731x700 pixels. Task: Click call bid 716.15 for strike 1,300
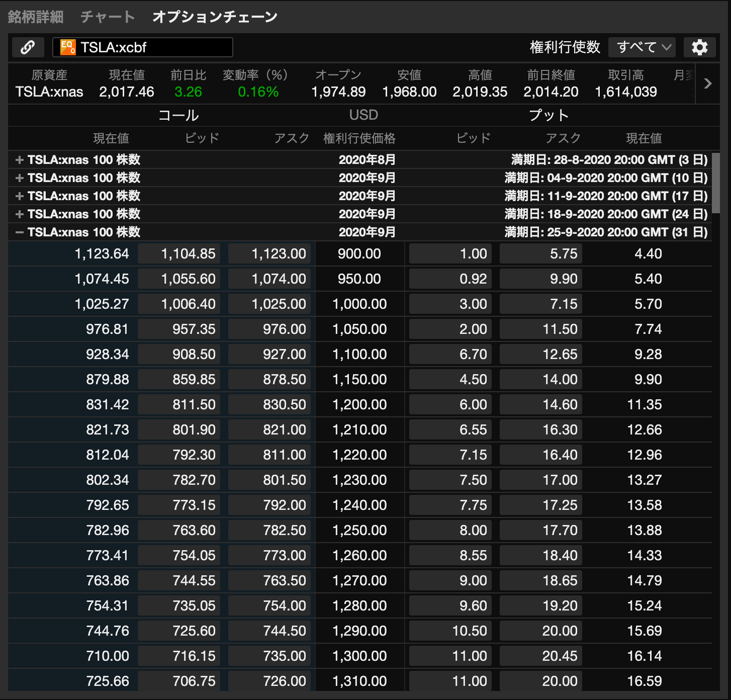179,656
